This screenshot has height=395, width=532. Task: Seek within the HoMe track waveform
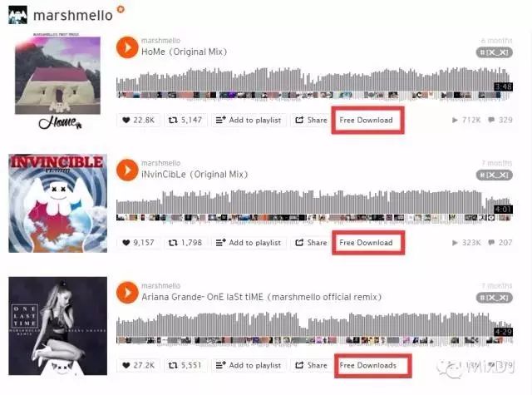click(x=314, y=83)
